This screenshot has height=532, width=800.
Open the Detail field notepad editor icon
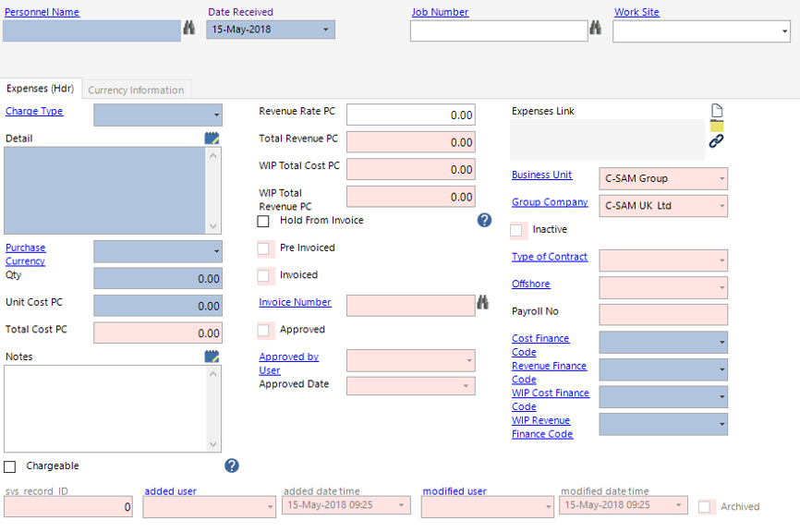click(x=212, y=138)
